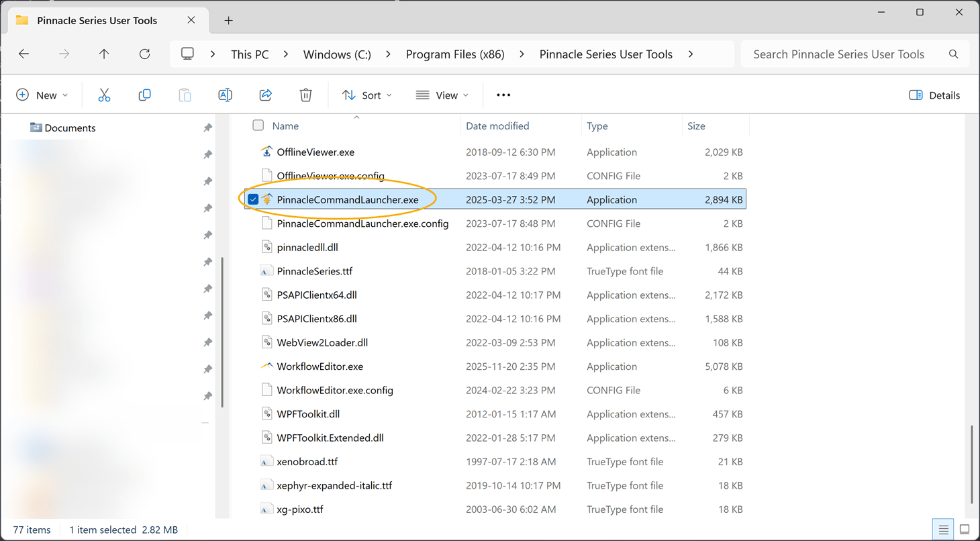980x541 pixels.
Task: Switch to large thumbnails view icon
Action: coord(965,530)
